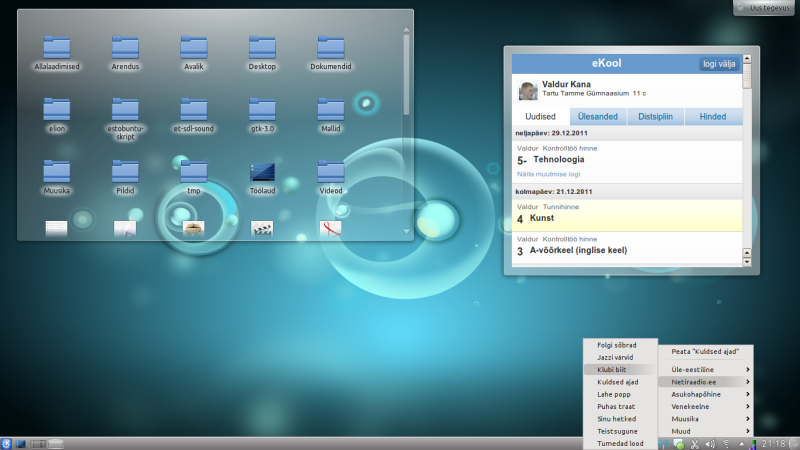Select Tumedad lood station
This screenshot has height=450, width=800.
pos(620,443)
